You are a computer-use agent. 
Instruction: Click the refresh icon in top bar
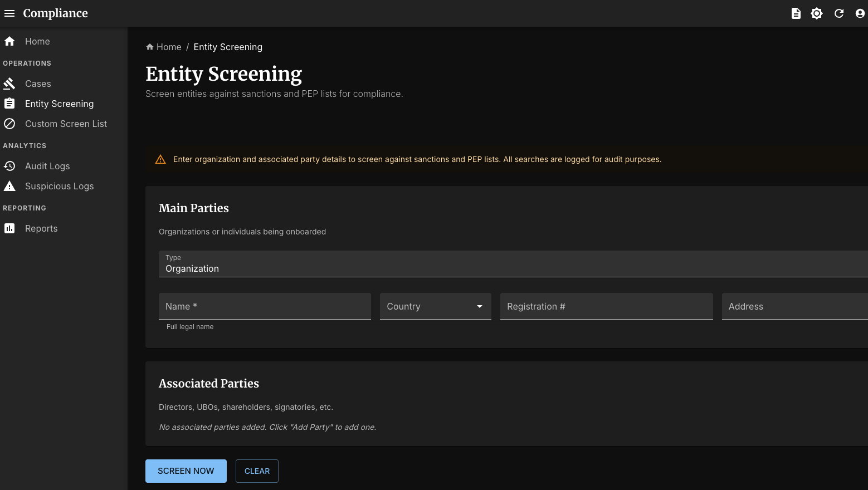[x=839, y=13]
